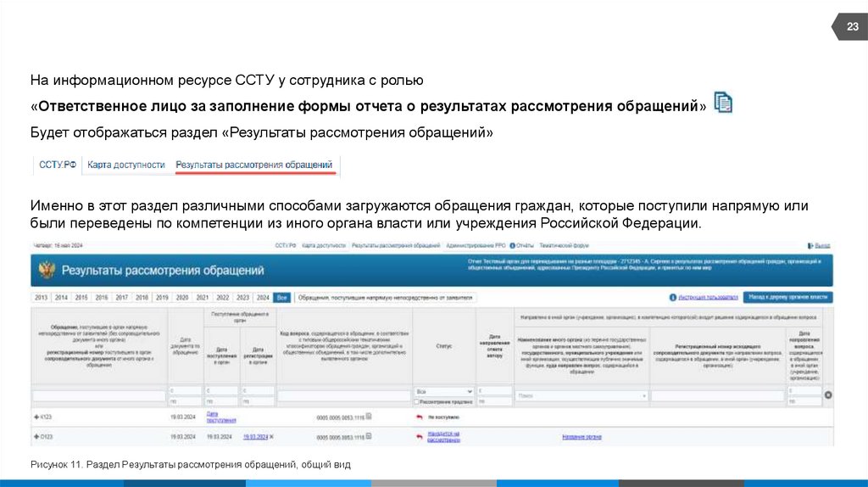Click ССТУ.РФ in the small portal top menu
The height and width of the screenshot is (487, 868).
pos(286,245)
